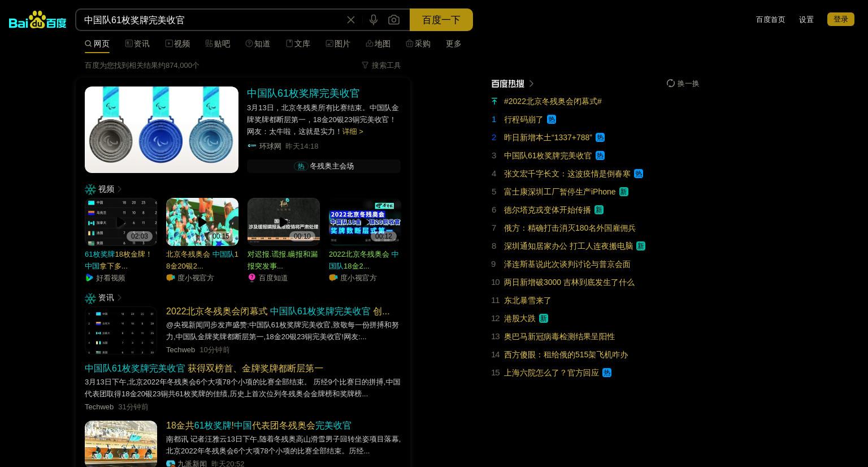Go to 百度首页
The height and width of the screenshot is (467, 868).
click(x=771, y=19)
